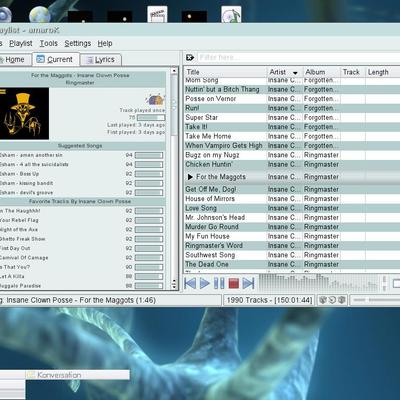The image size is (400, 400).
Task: Click into the Filter here field
Action: click(x=298, y=57)
